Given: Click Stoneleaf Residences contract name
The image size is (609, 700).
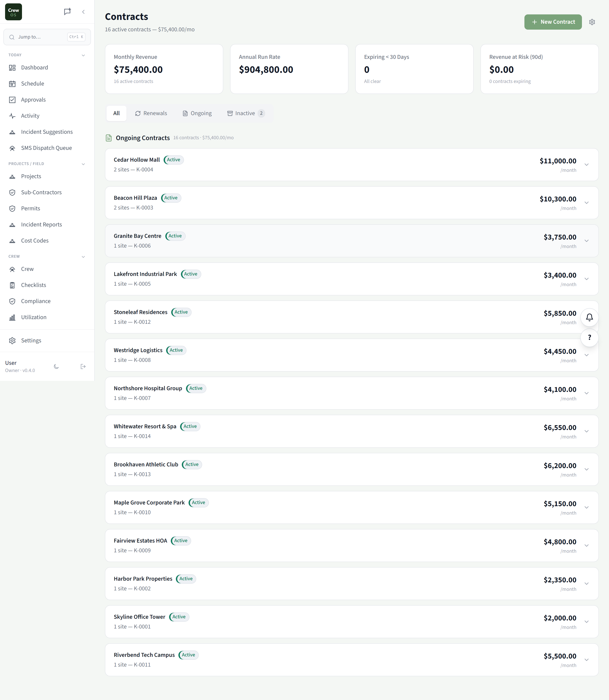Looking at the screenshot, I should 140,312.
